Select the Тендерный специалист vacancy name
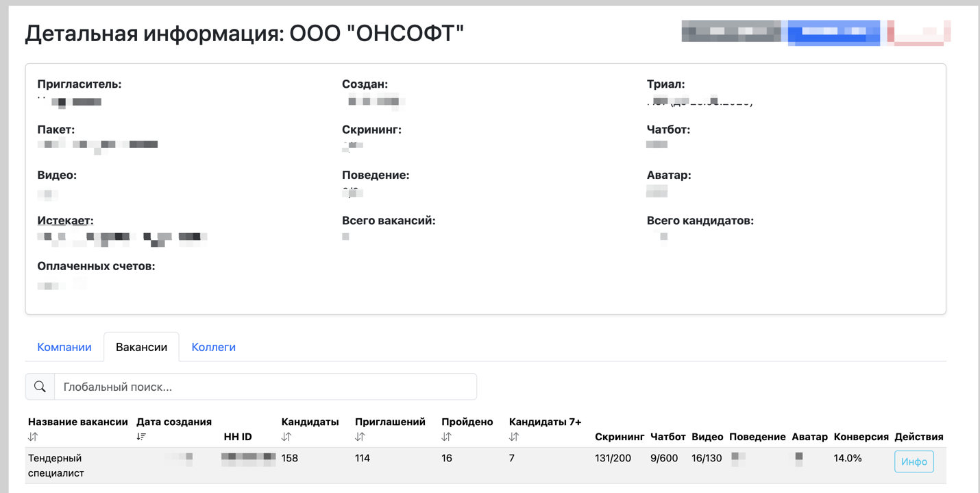Screen dimensions: 980x493 point(56,466)
